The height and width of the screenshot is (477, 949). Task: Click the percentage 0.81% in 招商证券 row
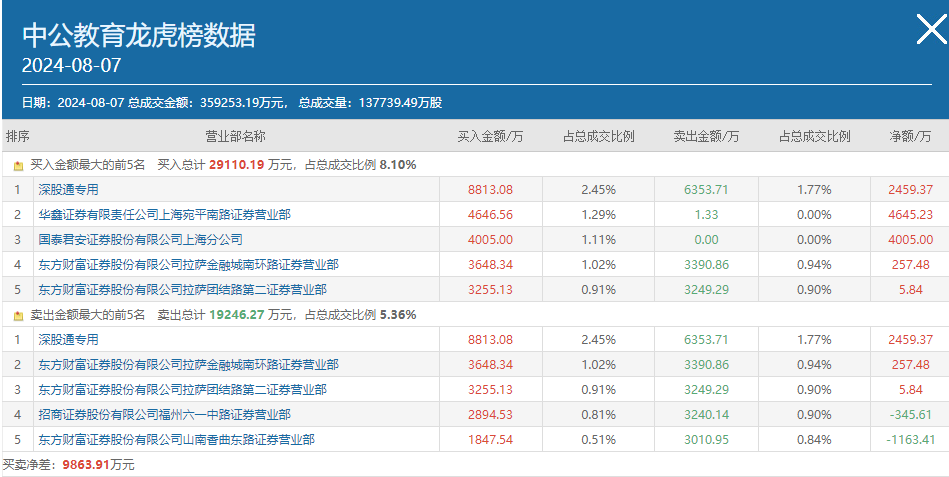(x=599, y=415)
